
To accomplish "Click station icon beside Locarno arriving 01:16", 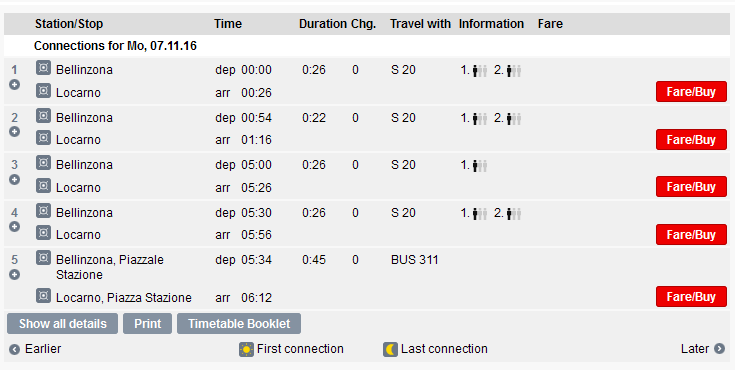I will [x=43, y=138].
